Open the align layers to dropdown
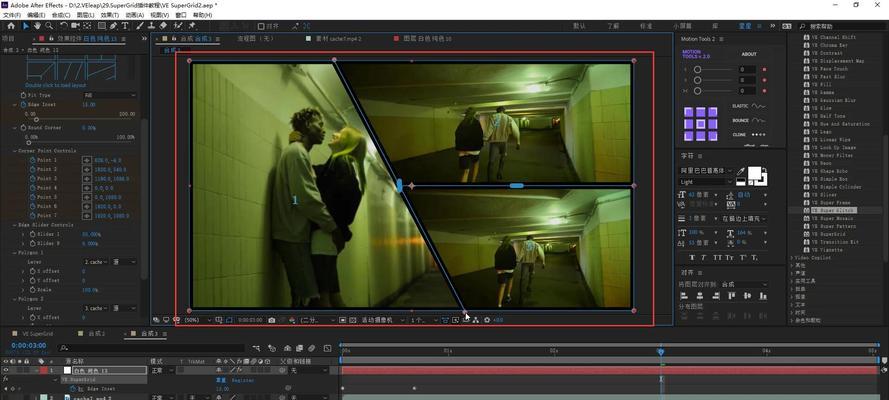 (x=744, y=284)
